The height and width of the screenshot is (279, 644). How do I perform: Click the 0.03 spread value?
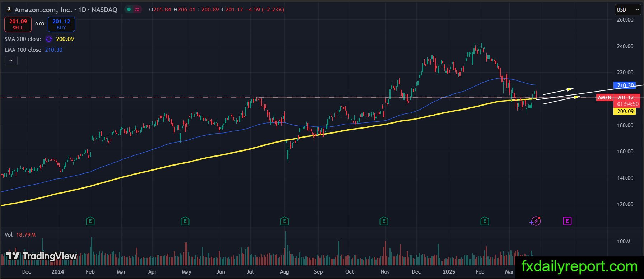coord(40,24)
